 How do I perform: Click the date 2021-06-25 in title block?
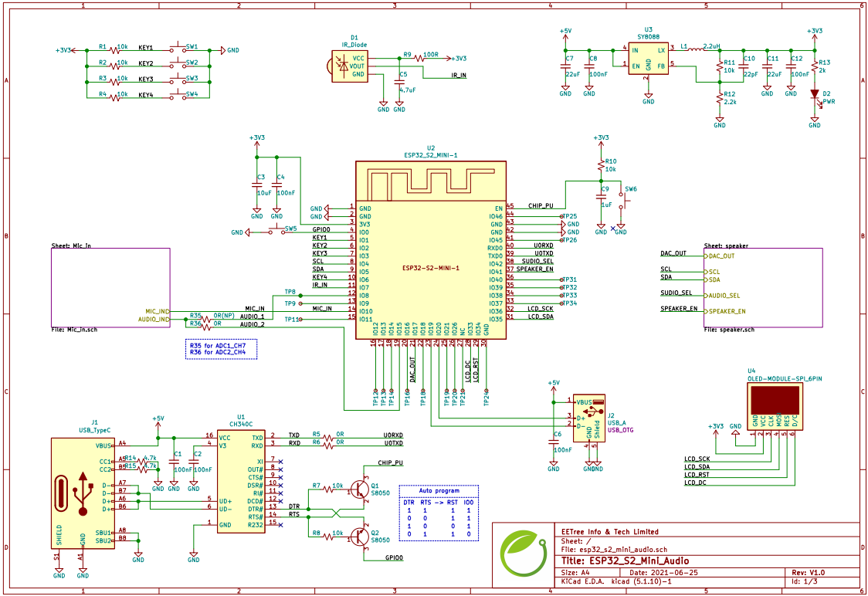click(x=663, y=573)
